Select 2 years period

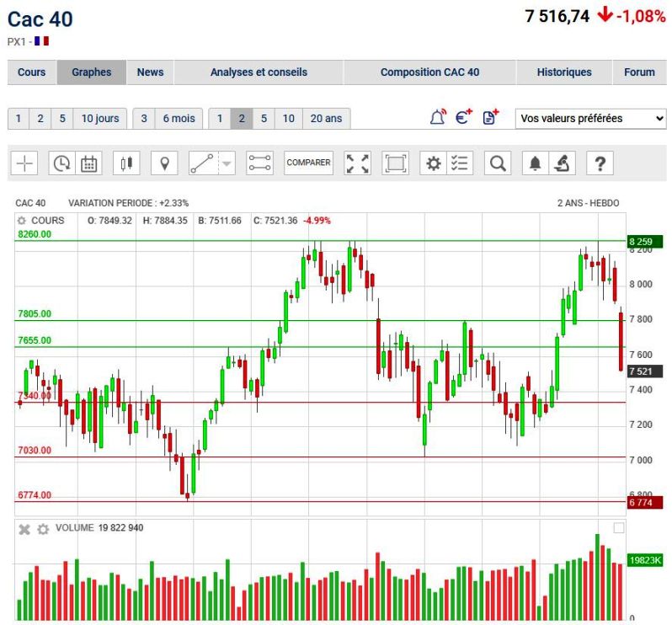(x=242, y=118)
